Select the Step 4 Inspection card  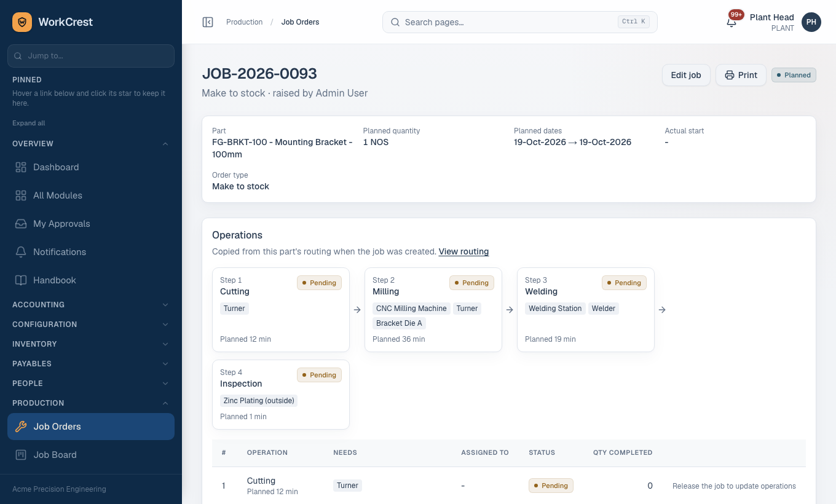coord(281,395)
